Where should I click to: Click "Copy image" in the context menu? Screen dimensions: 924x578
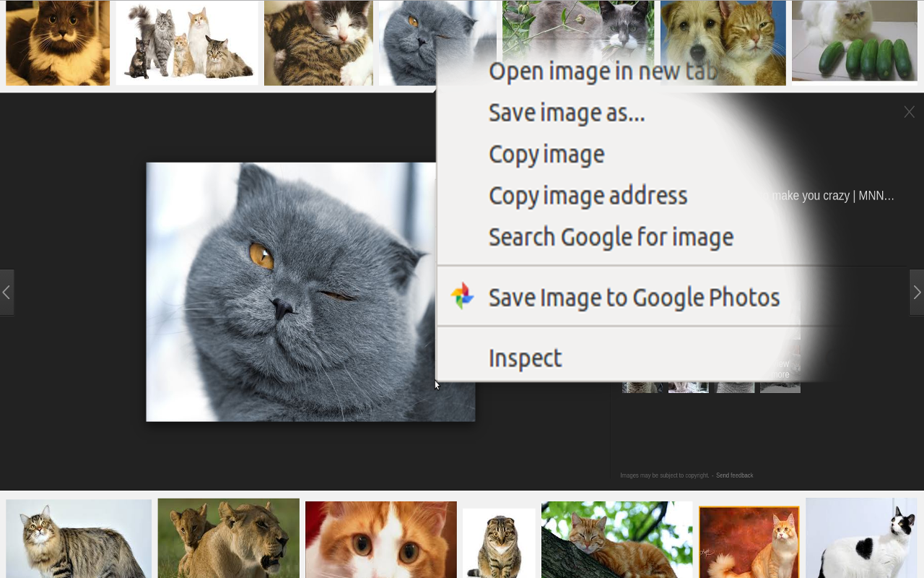tap(546, 153)
